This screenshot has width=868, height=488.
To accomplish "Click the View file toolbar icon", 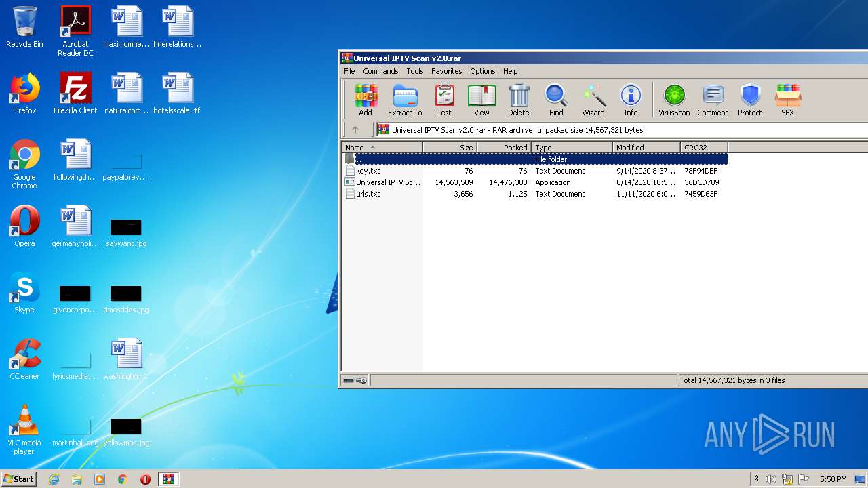I will 481,100.
